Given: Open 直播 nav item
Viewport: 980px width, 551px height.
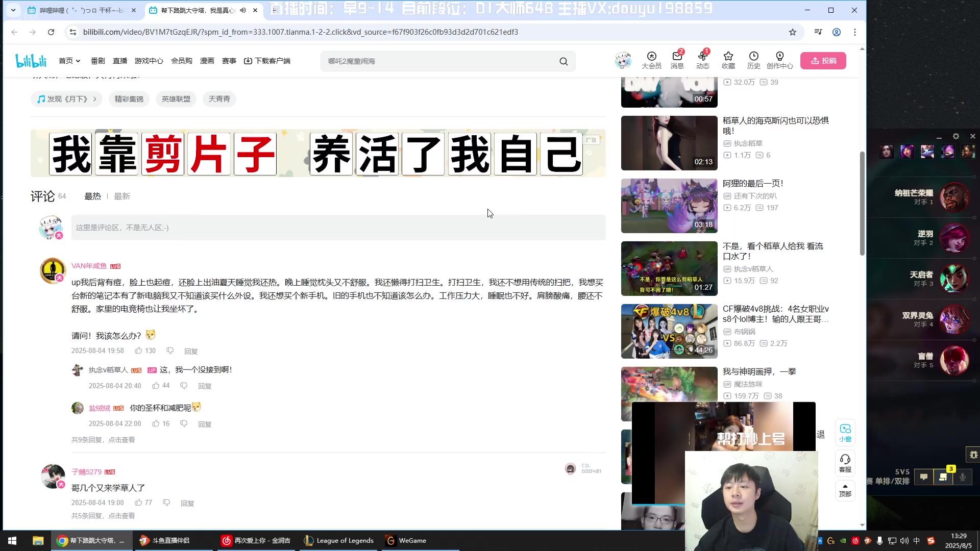Looking at the screenshot, I should pyautogui.click(x=120, y=61).
